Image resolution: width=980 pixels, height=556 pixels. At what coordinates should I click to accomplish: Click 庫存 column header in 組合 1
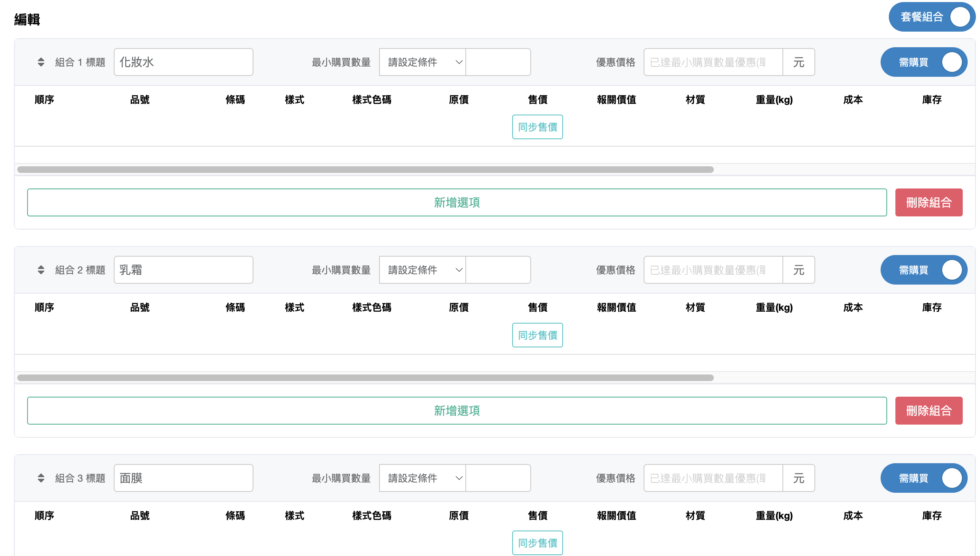coord(932,99)
